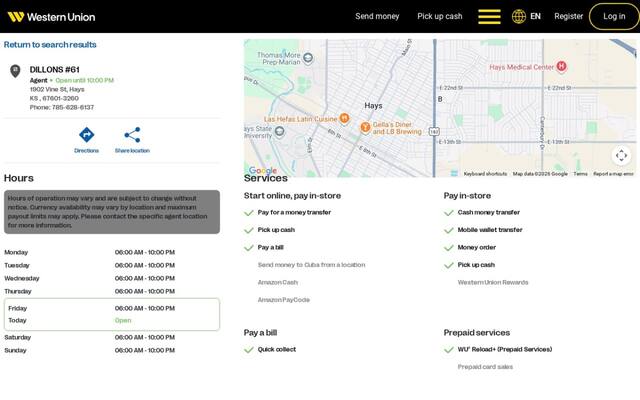Click the Monday hours row

tap(112, 252)
